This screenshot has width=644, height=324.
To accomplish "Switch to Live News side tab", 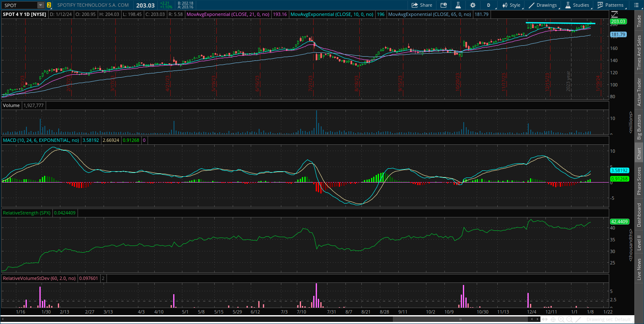I will (x=639, y=269).
